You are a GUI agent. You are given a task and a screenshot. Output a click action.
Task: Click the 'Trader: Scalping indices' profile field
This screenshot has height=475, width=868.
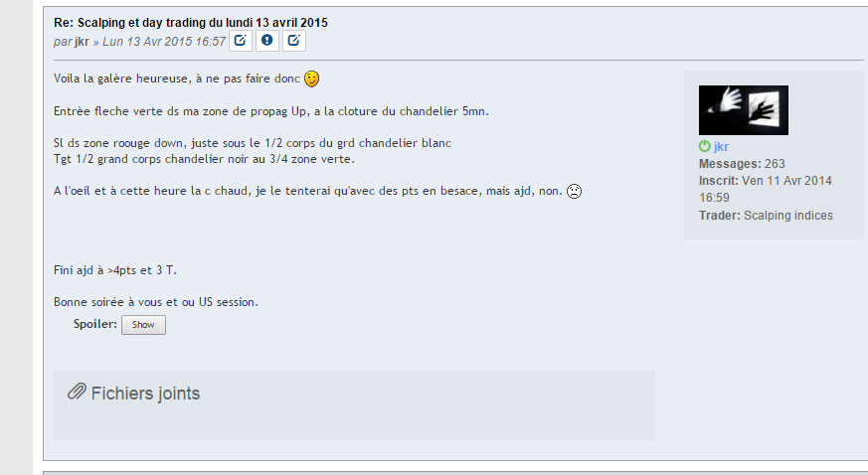[766, 216]
